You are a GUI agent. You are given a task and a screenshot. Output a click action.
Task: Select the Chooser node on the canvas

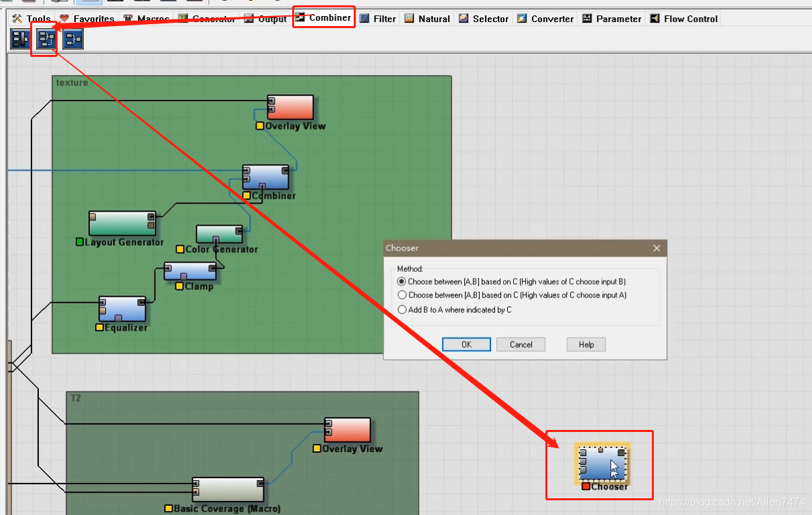pos(603,463)
